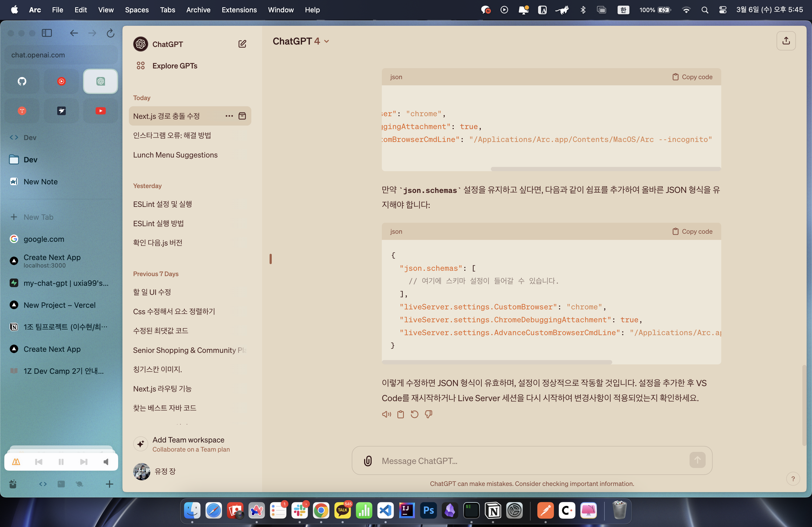Open Control Center in the menu bar
This screenshot has height=527, width=812.
[723, 10]
